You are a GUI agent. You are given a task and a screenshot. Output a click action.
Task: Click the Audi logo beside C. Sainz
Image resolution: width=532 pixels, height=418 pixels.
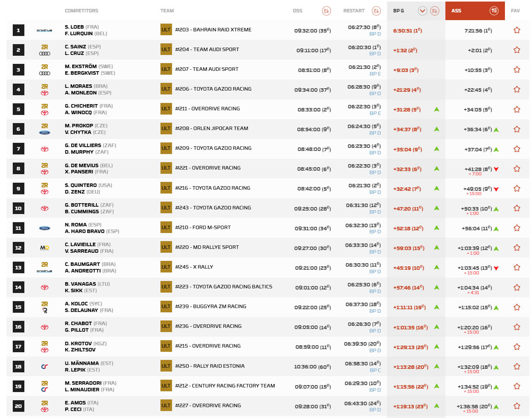point(44,53)
